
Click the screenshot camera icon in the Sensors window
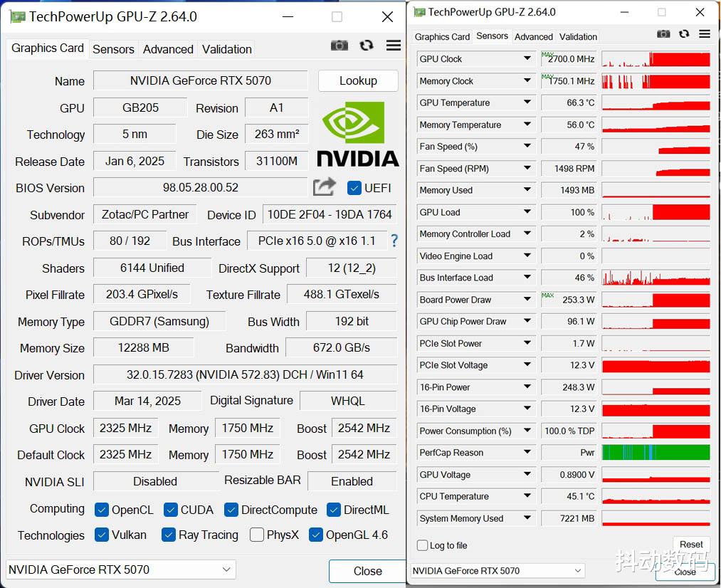point(663,34)
